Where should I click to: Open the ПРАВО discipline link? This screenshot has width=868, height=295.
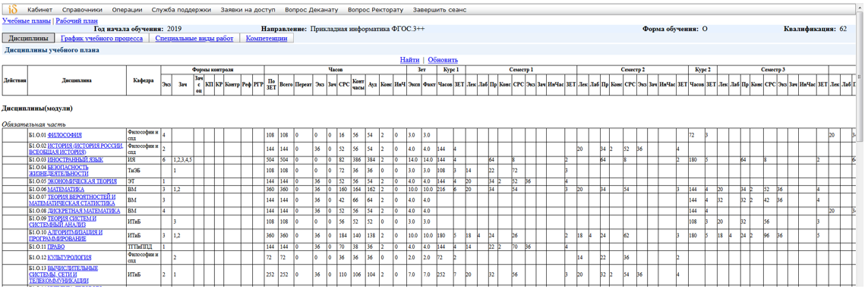pyautogui.click(x=56, y=247)
